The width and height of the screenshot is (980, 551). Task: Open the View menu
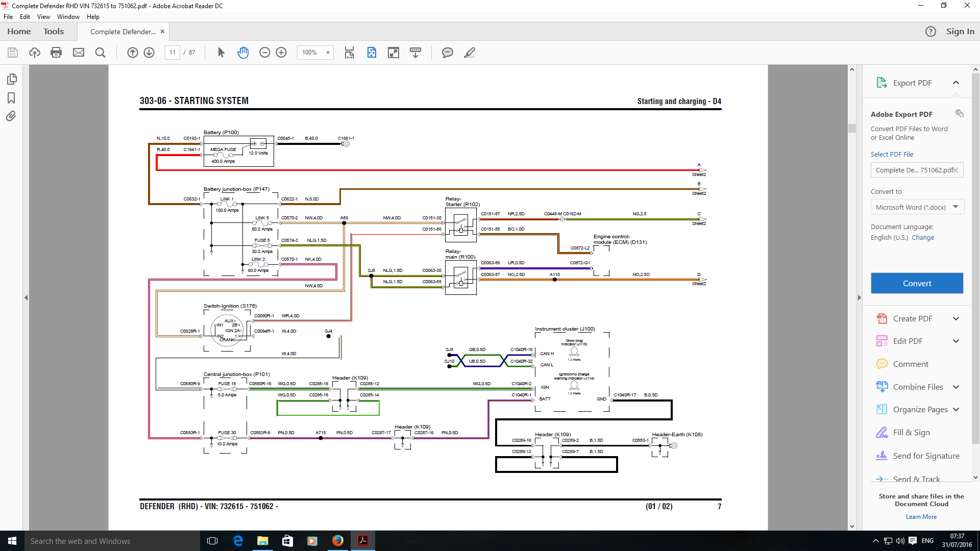[43, 17]
